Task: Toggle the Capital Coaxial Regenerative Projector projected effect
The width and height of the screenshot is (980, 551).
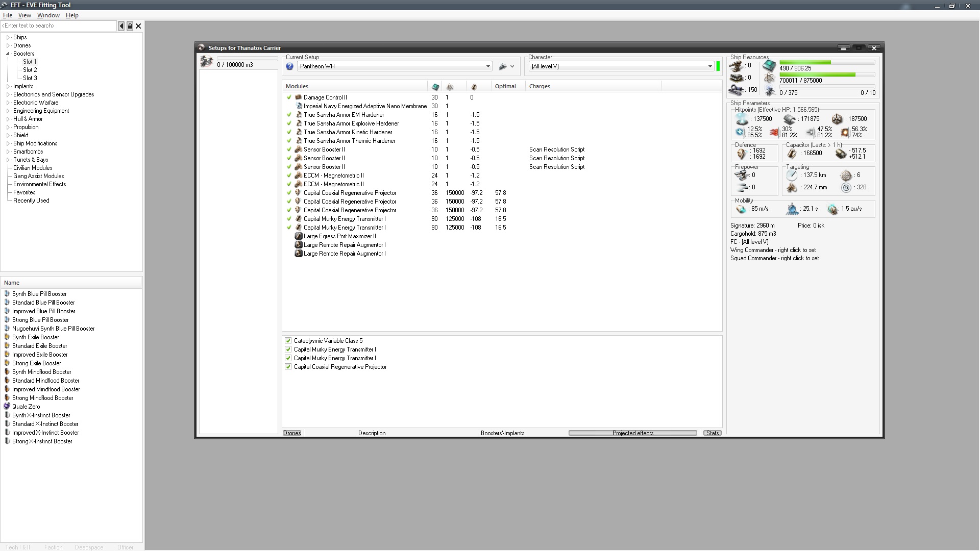Action: (288, 367)
